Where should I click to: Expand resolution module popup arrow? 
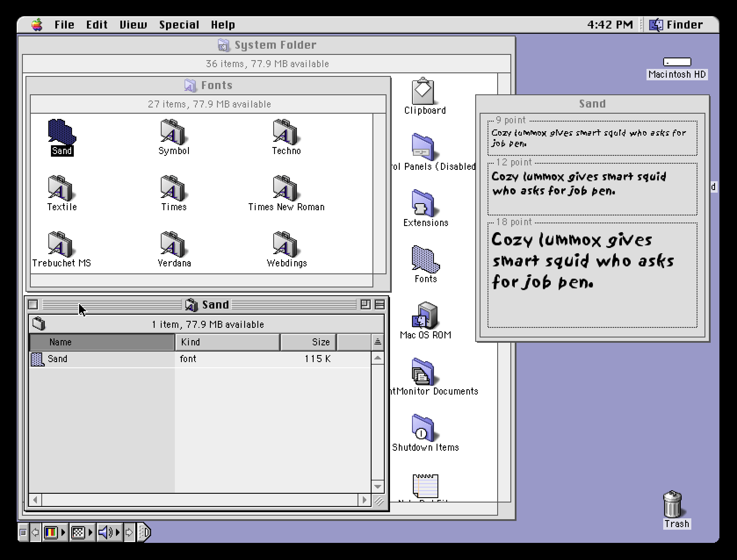(91, 533)
